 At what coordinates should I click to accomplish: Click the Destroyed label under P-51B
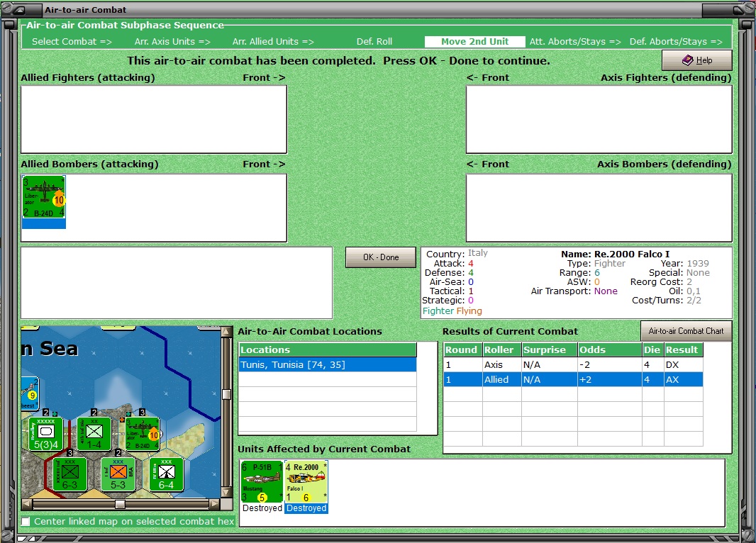[262, 508]
